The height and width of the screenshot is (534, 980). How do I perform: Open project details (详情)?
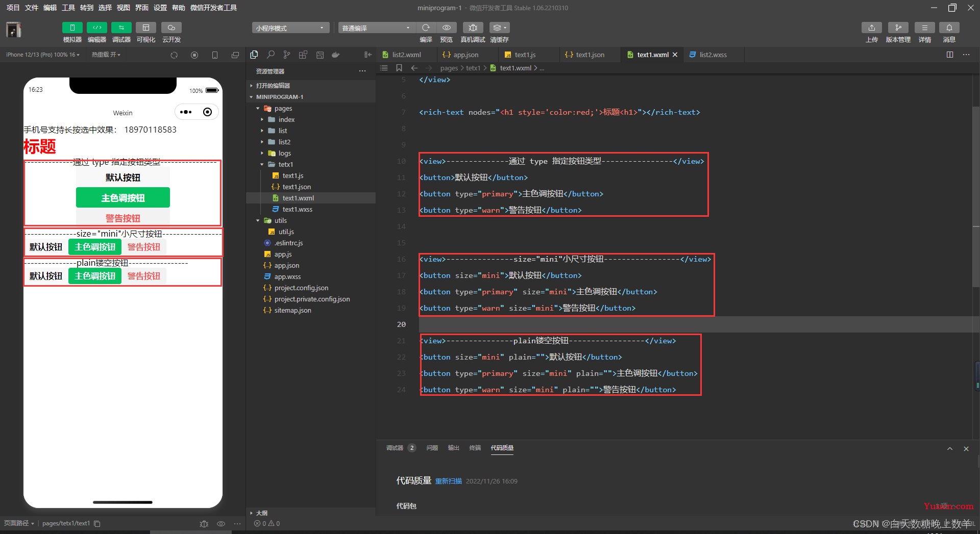pos(924,28)
